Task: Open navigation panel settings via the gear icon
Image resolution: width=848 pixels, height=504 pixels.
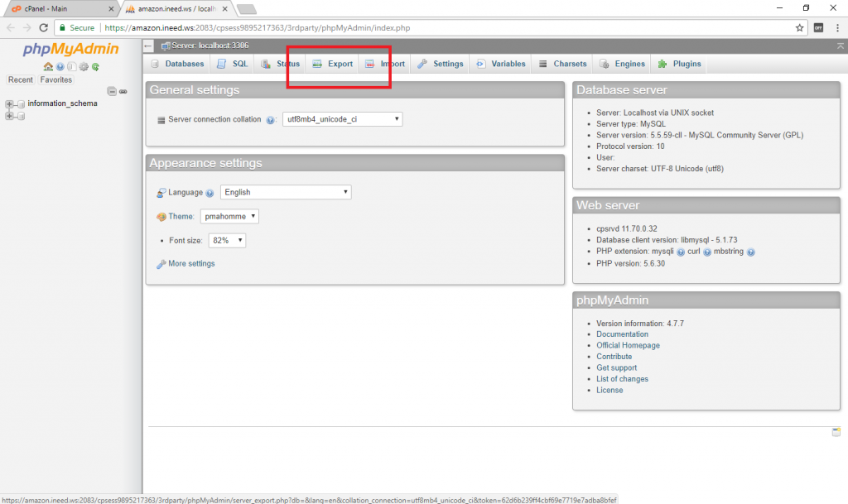Action: pyautogui.click(x=83, y=66)
